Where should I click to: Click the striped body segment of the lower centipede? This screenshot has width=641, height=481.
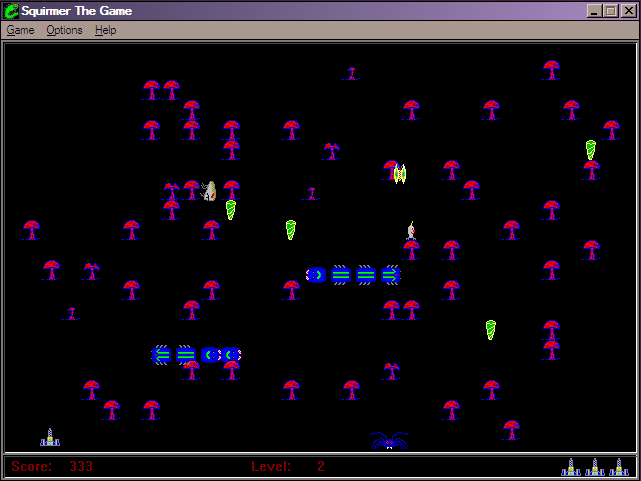pyautogui.click(x=186, y=355)
